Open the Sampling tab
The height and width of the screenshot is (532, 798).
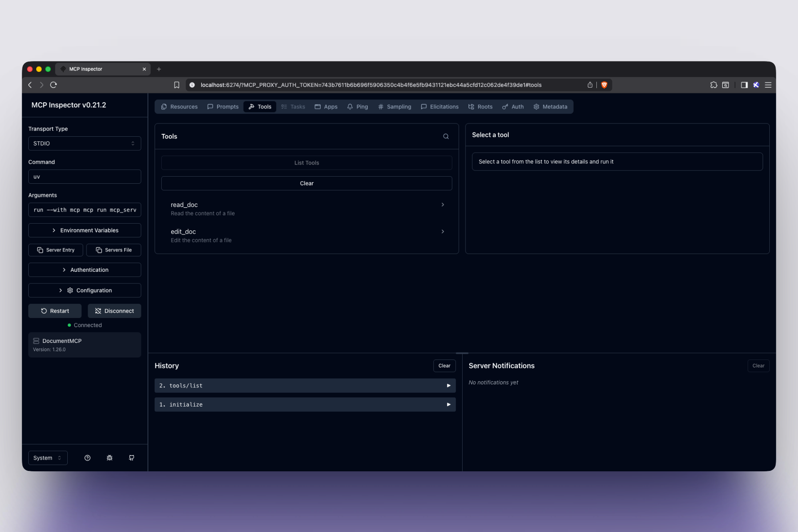pos(394,107)
